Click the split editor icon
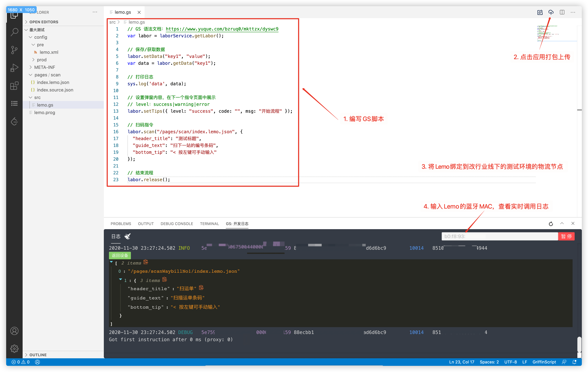Viewport: 588px width, 372px height. (x=562, y=12)
